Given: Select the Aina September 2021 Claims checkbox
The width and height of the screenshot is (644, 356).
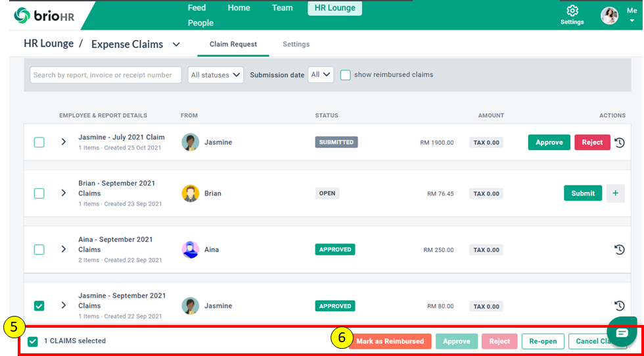Looking at the screenshot, I should point(39,249).
